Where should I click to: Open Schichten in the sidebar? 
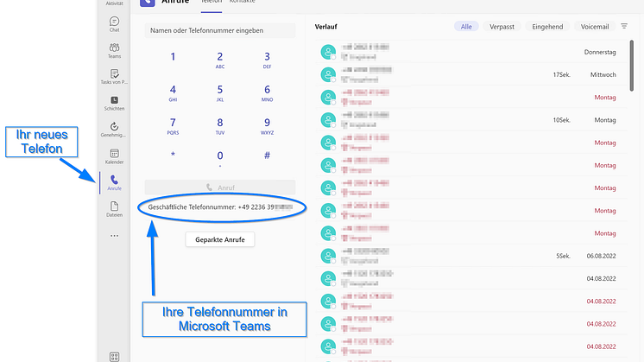[x=114, y=103]
